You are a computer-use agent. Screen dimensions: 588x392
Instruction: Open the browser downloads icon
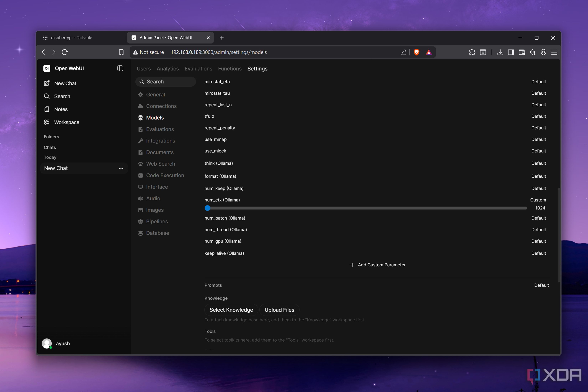click(500, 52)
